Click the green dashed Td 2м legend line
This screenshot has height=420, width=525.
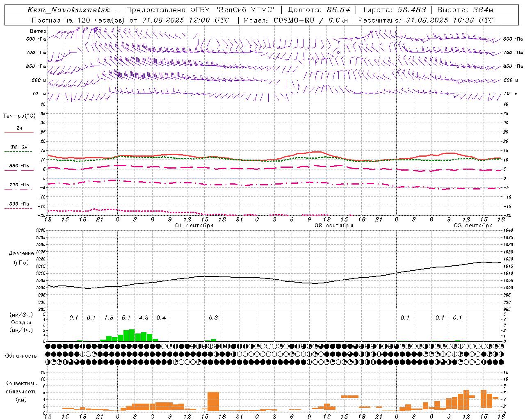(18, 152)
